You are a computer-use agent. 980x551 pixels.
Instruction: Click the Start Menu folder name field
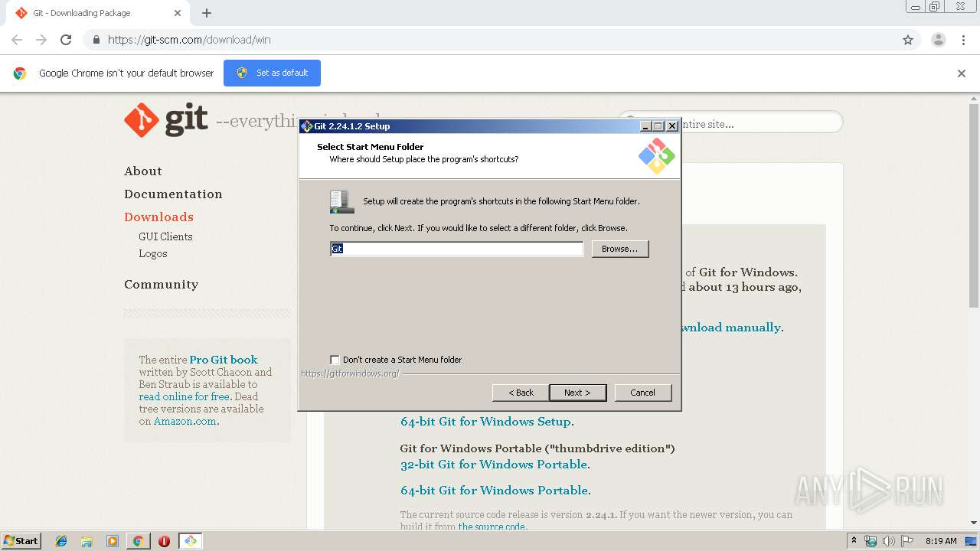(x=456, y=249)
